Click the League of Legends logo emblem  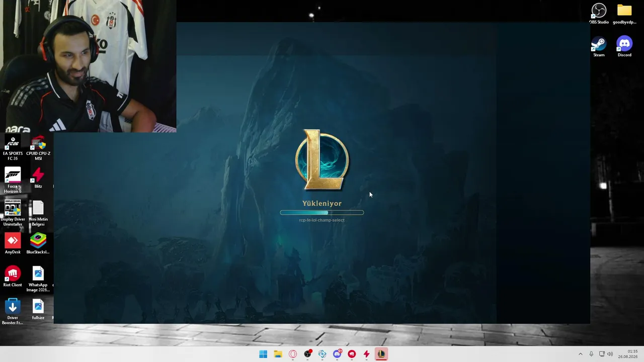coord(322,160)
